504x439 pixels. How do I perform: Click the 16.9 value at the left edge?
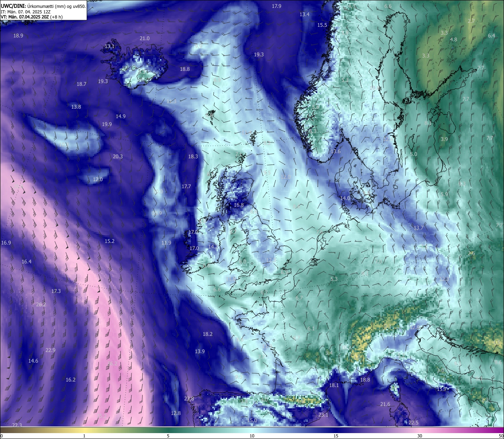(6, 243)
